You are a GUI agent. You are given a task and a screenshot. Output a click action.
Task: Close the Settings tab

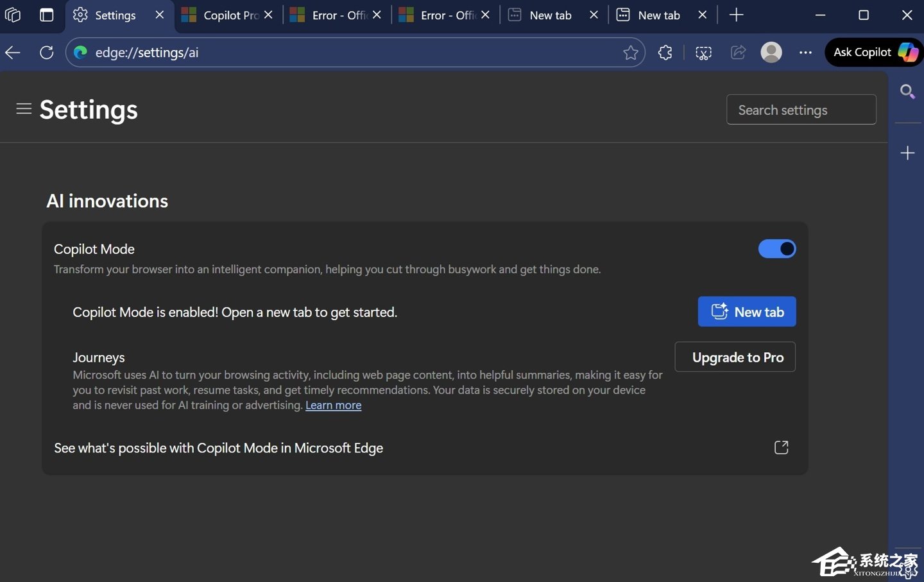(160, 15)
